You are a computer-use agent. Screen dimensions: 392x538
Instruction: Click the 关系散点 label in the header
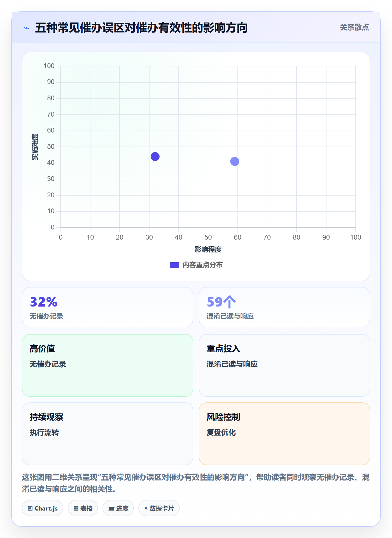354,27
